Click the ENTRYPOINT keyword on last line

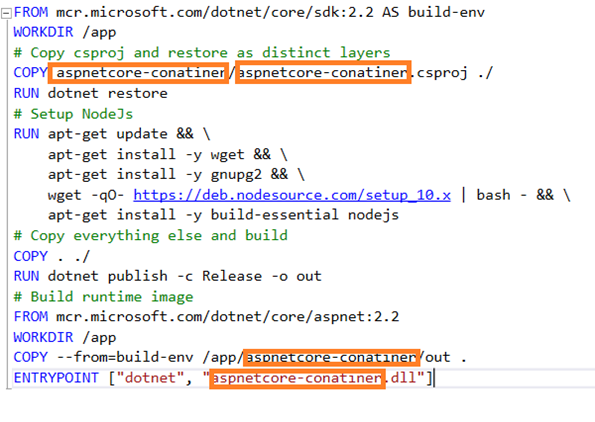tap(56, 378)
